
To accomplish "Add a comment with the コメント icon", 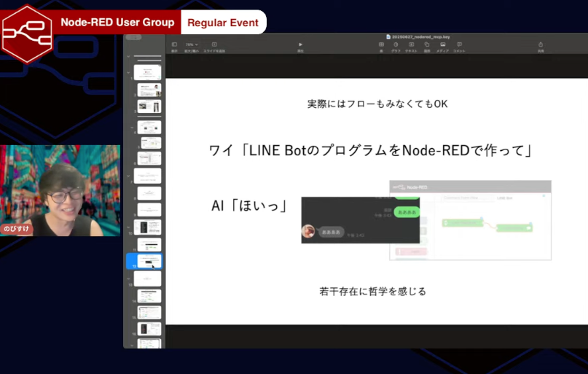I will [x=459, y=47].
